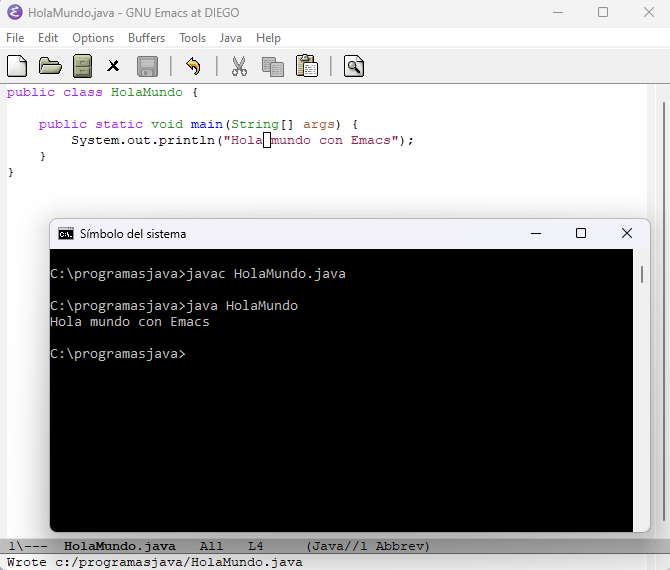Click the class name HolaMundo in the code
The image size is (670, 570).
pos(147,92)
